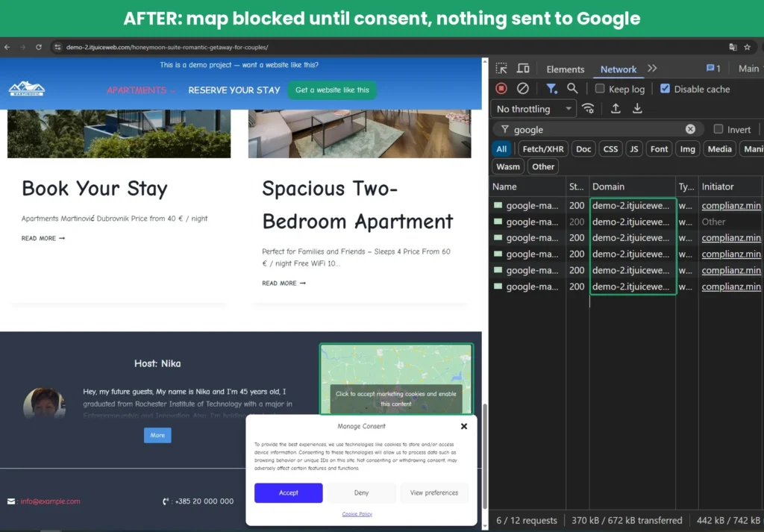Open the Book Your Stay heading link
The image size is (764, 532).
95,189
